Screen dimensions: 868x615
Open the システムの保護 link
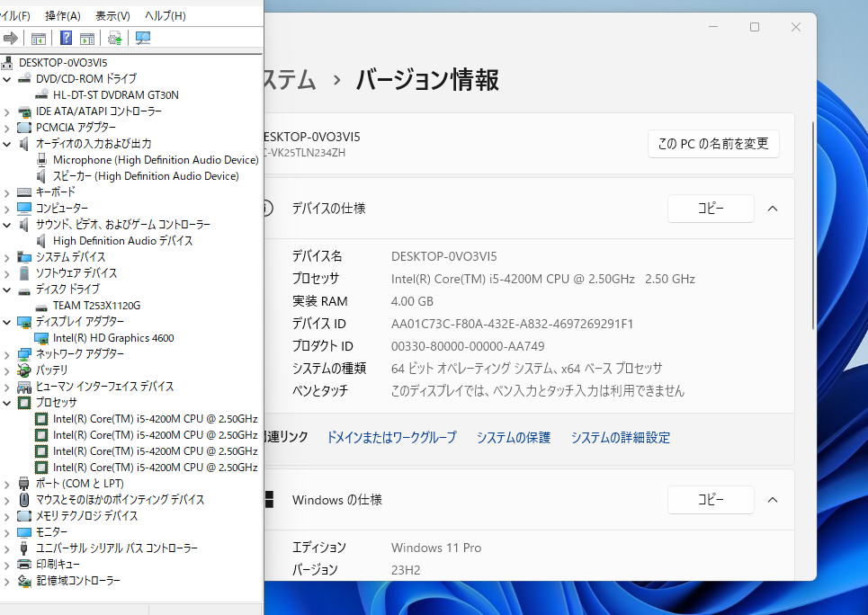click(x=514, y=437)
